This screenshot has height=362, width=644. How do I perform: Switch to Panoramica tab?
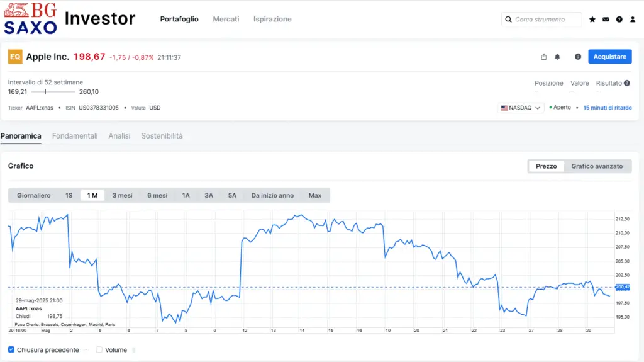(21, 136)
